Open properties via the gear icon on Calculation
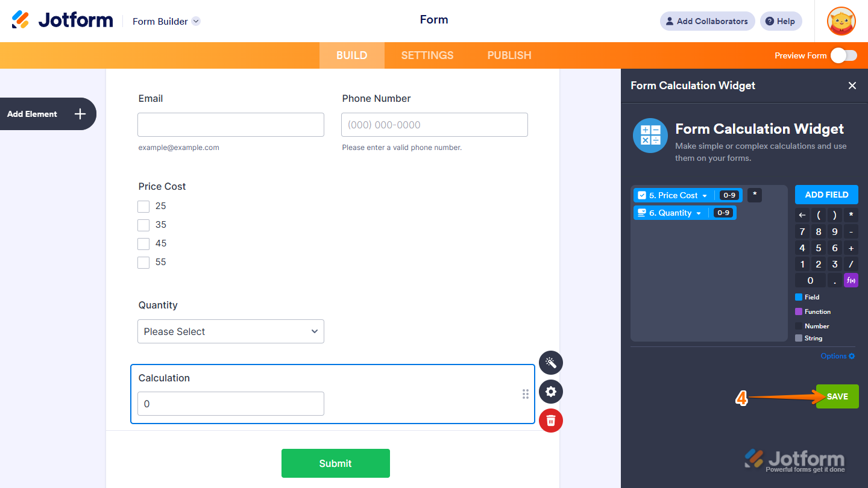Image resolution: width=868 pixels, height=488 pixels. [x=550, y=392]
